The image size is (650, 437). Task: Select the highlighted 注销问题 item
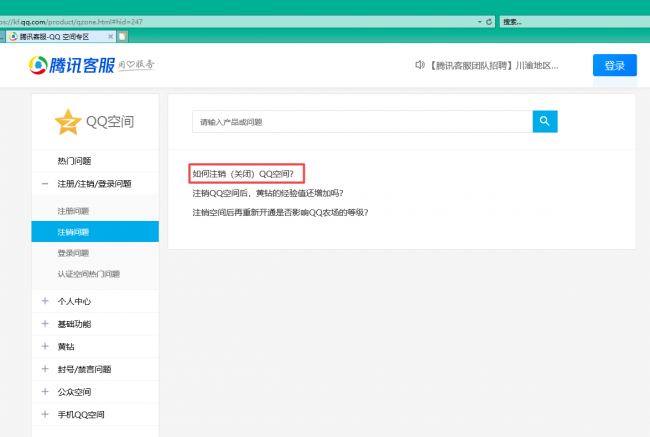click(95, 231)
